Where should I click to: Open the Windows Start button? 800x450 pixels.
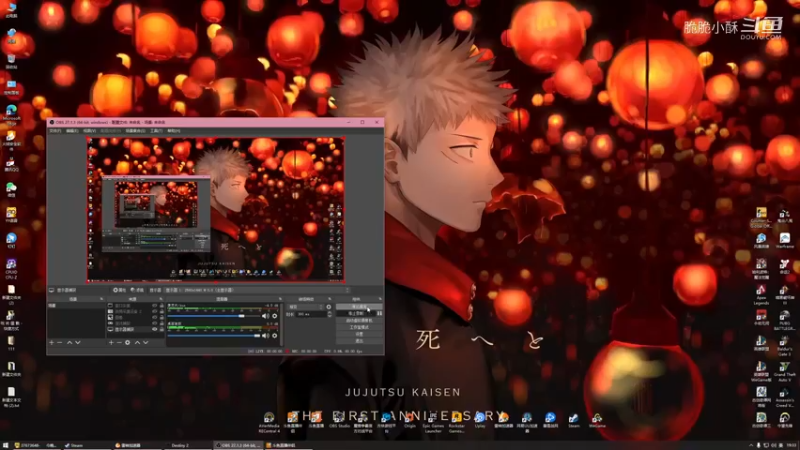5,445
